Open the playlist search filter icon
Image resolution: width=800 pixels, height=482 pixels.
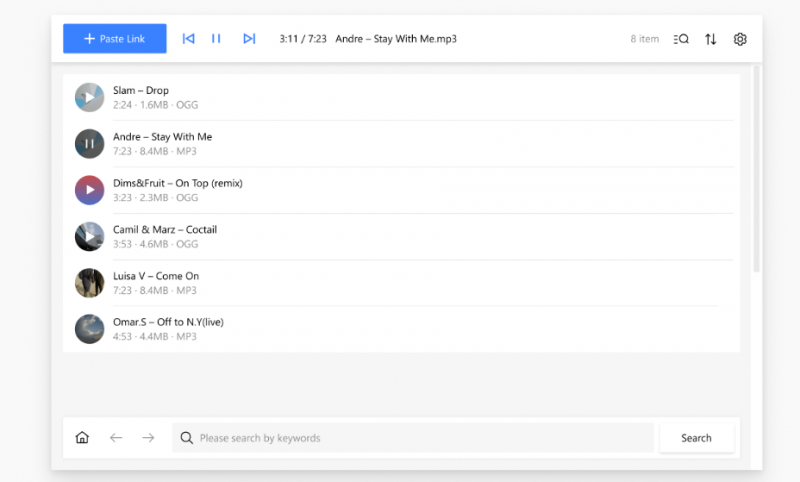coord(681,39)
